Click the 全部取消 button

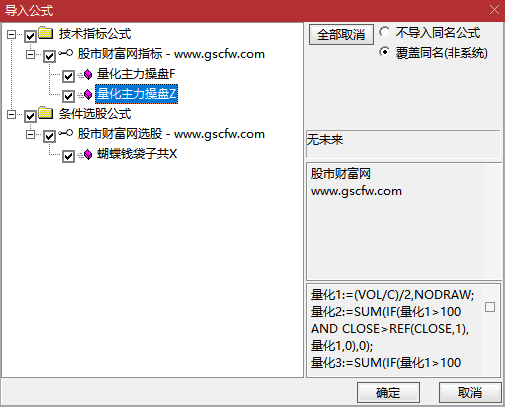coord(341,35)
